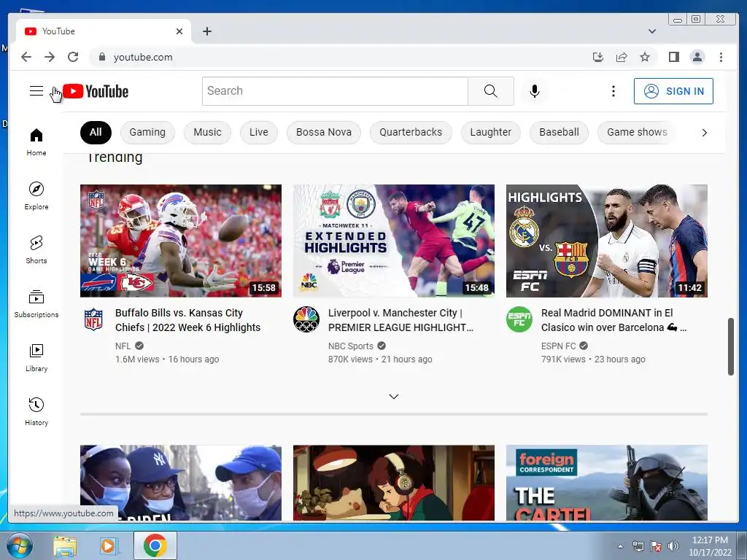The image size is (747, 560).
Task: Go back in Chrome
Action: pyautogui.click(x=26, y=57)
